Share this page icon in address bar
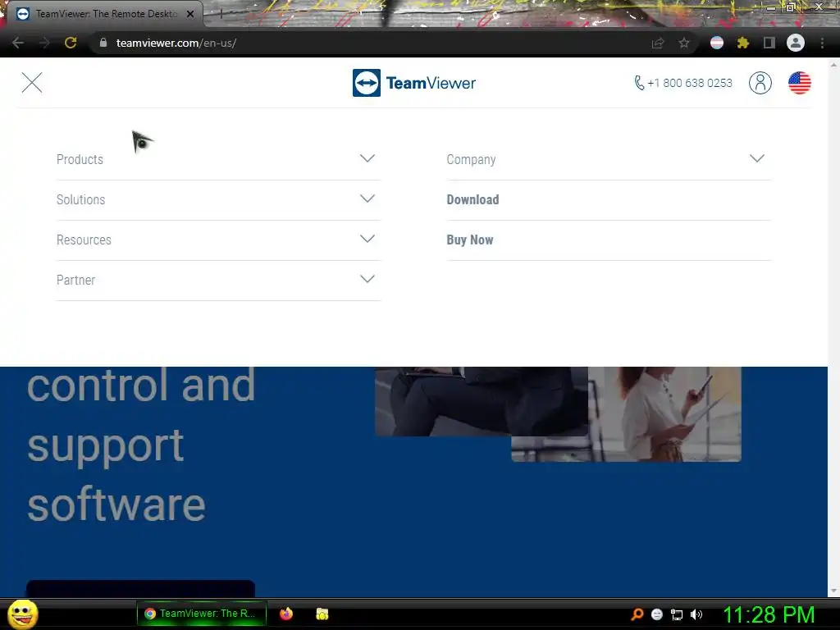Image resolution: width=840 pixels, height=630 pixels. (658, 43)
